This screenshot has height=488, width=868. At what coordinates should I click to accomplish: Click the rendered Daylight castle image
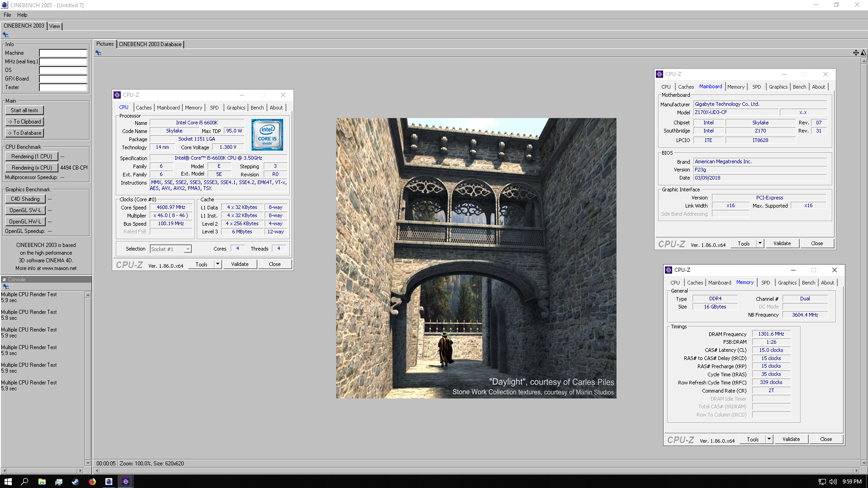click(476, 258)
